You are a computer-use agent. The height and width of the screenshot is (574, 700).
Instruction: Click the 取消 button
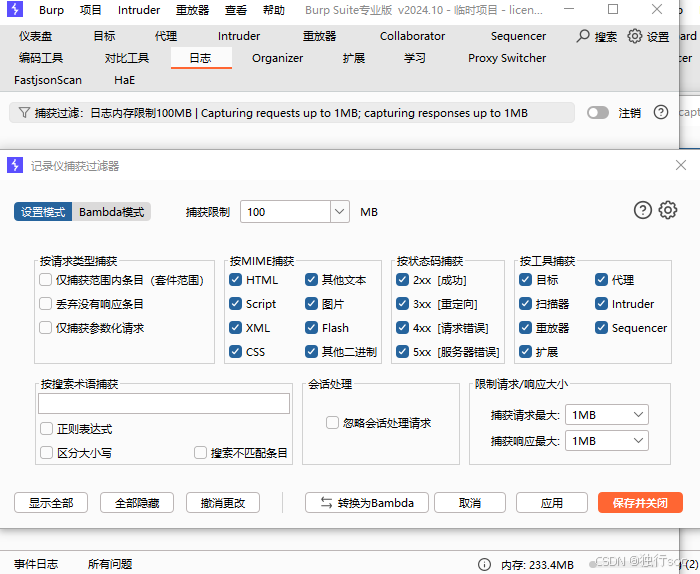tap(470, 503)
